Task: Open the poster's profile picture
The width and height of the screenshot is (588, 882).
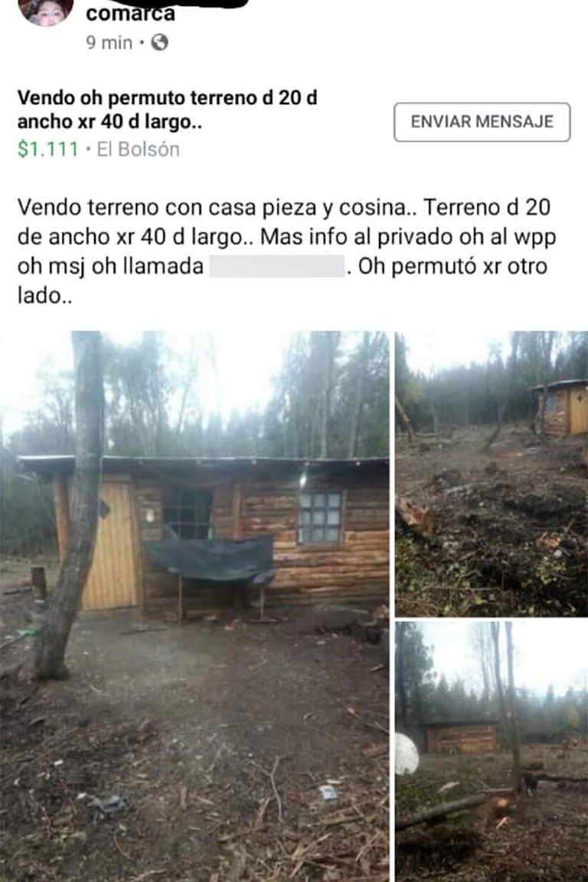Action: (46, 11)
